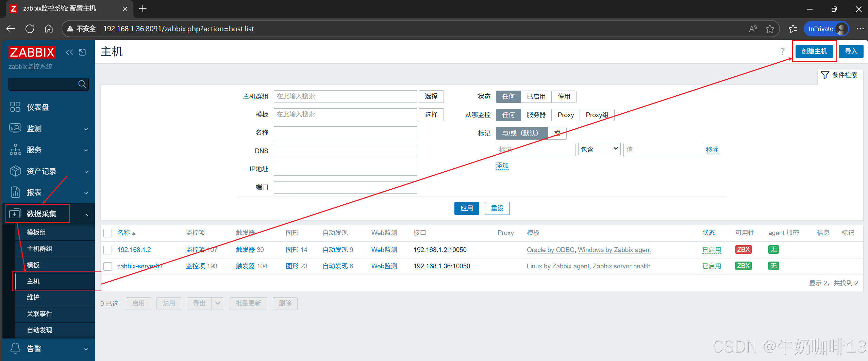Click the 创建主机 button
The width and height of the screenshot is (868, 361).
tap(814, 51)
